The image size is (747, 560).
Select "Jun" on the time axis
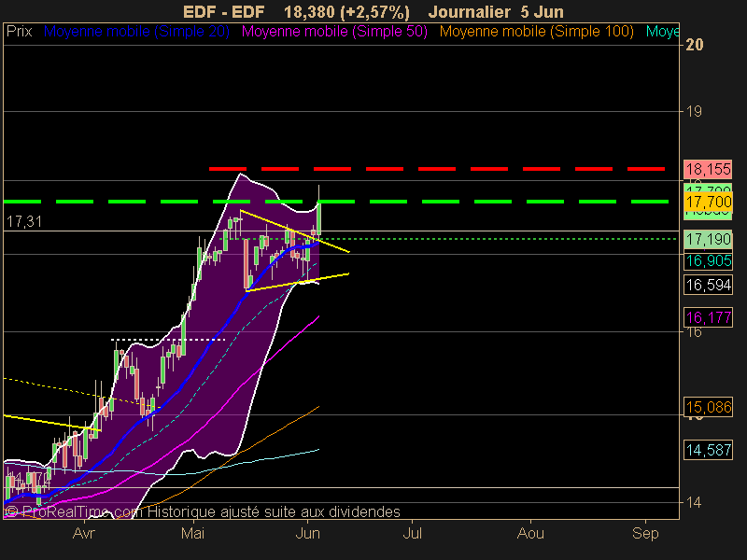coord(308,533)
